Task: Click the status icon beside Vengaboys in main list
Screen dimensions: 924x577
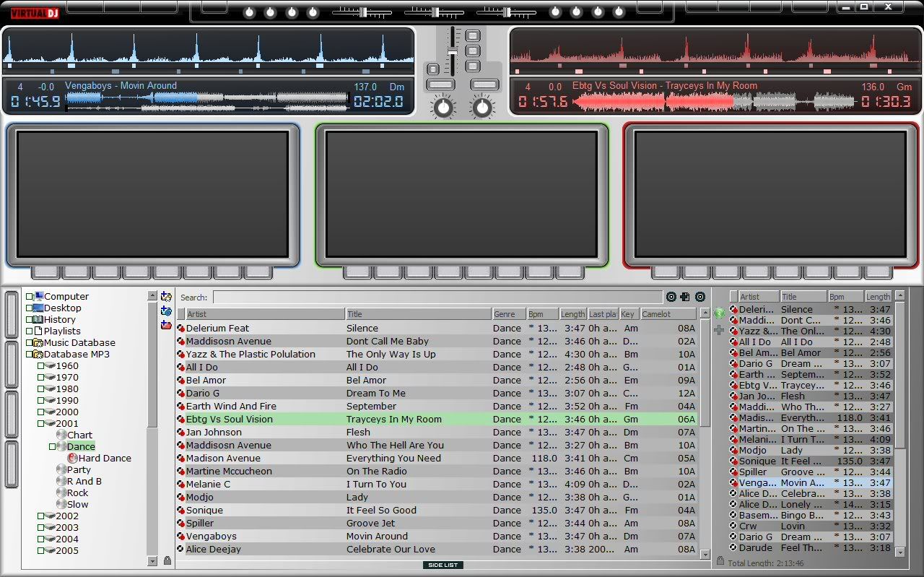Action: click(181, 537)
